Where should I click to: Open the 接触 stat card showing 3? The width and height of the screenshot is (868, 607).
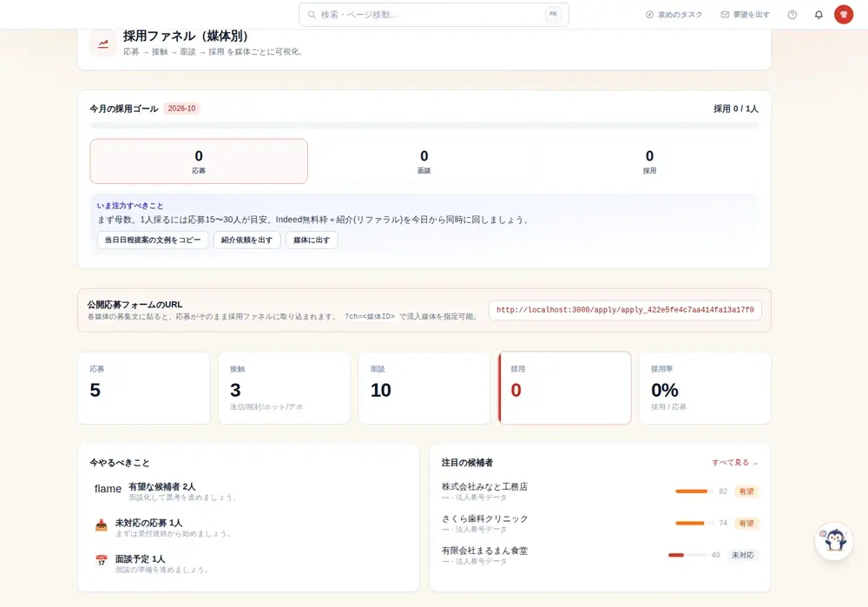coord(284,388)
